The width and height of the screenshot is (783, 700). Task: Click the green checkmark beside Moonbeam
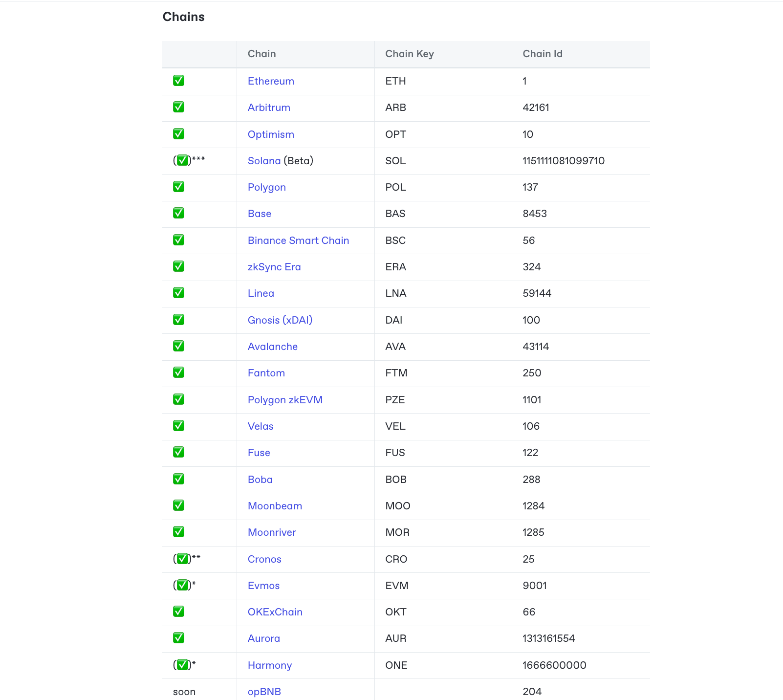(x=179, y=505)
